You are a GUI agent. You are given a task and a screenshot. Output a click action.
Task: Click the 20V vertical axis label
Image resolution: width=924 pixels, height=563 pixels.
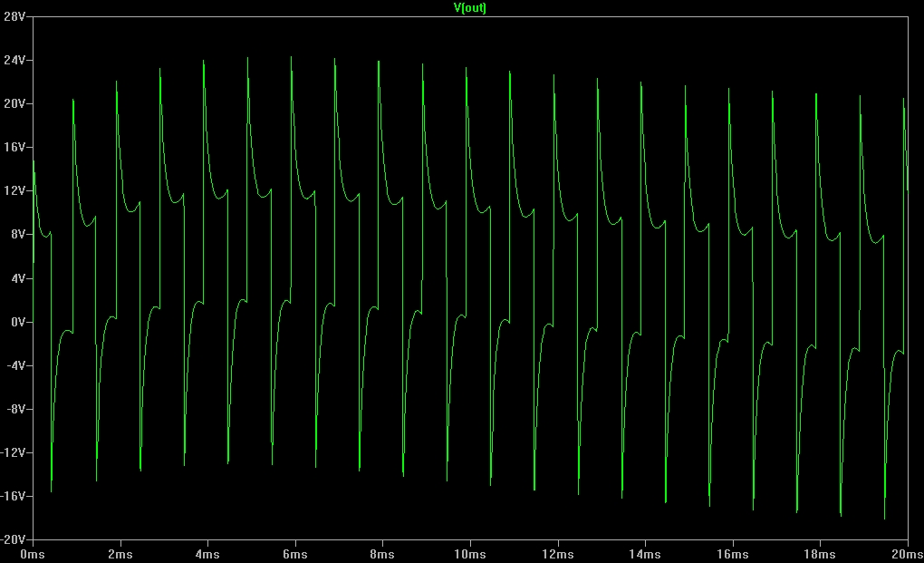(14, 103)
